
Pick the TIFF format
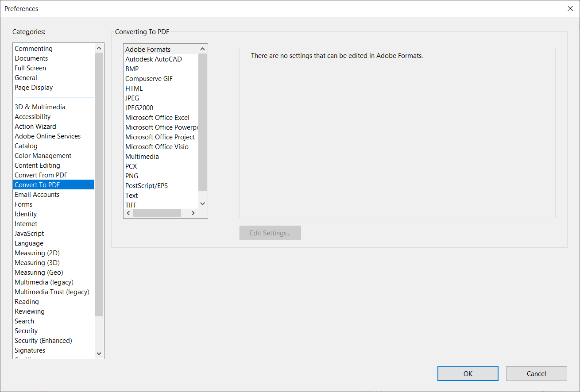click(131, 205)
